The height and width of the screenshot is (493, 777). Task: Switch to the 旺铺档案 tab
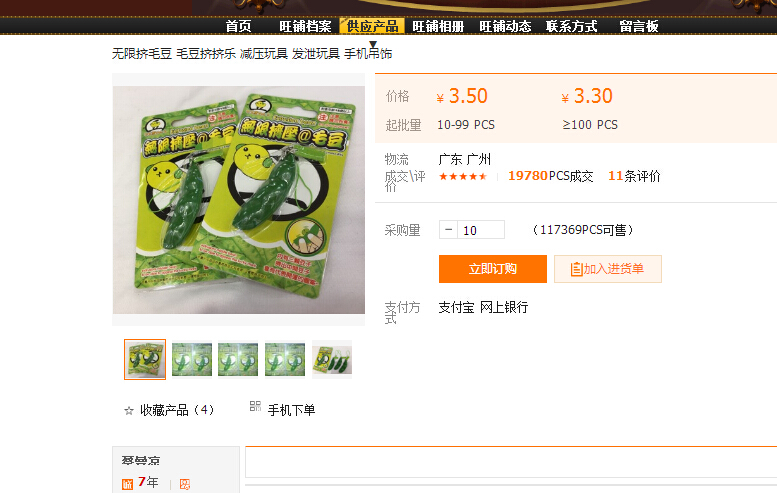(305, 26)
